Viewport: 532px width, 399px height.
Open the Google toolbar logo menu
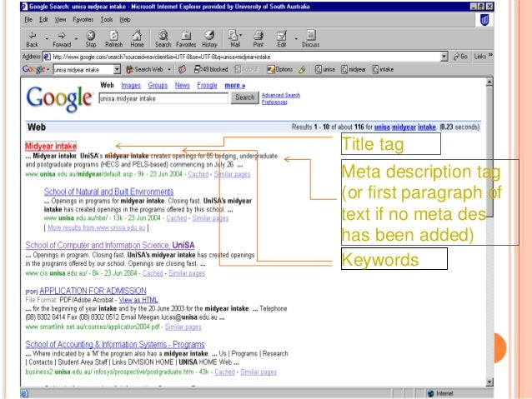point(36,69)
